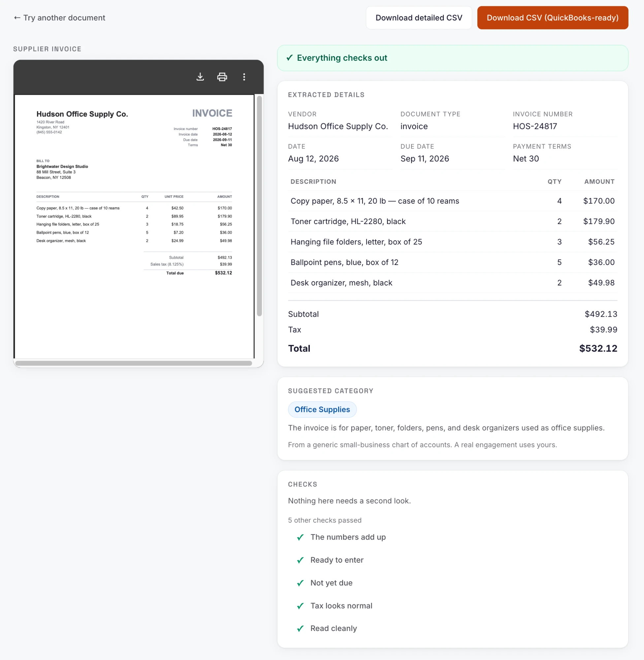Viewport: 644px width, 660px height.
Task: Click the Hanging file folders row
Action: point(453,242)
